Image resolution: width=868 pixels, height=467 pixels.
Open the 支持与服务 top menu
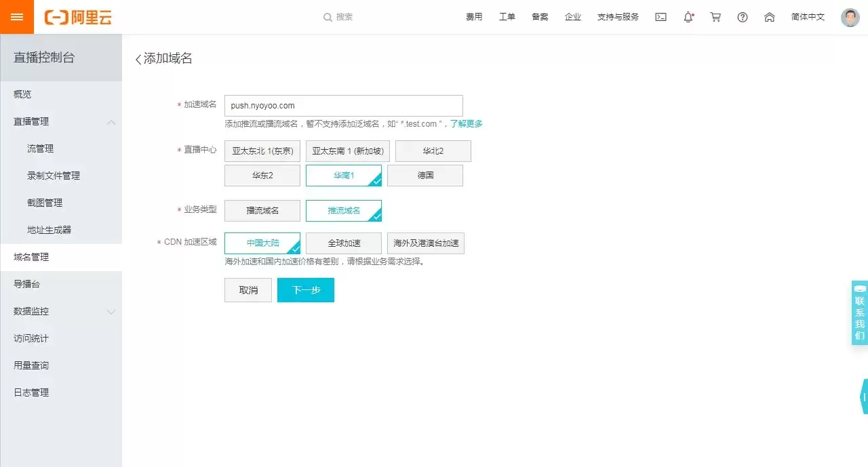pos(618,17)
